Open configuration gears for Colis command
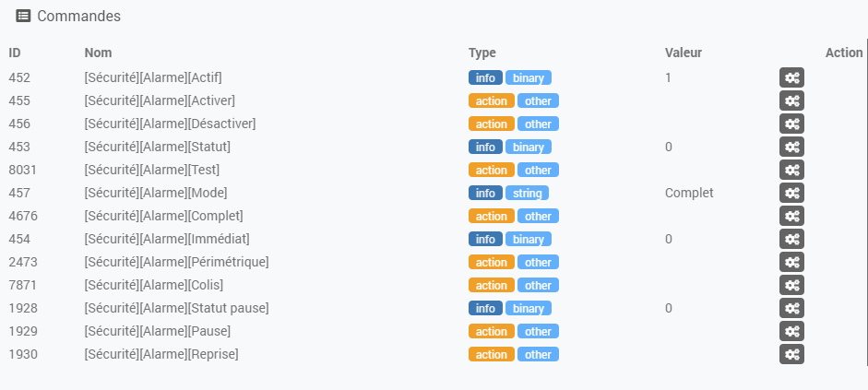Image resolution: width=868 pixels, height=390 pixels. click(x=791, y=285)
